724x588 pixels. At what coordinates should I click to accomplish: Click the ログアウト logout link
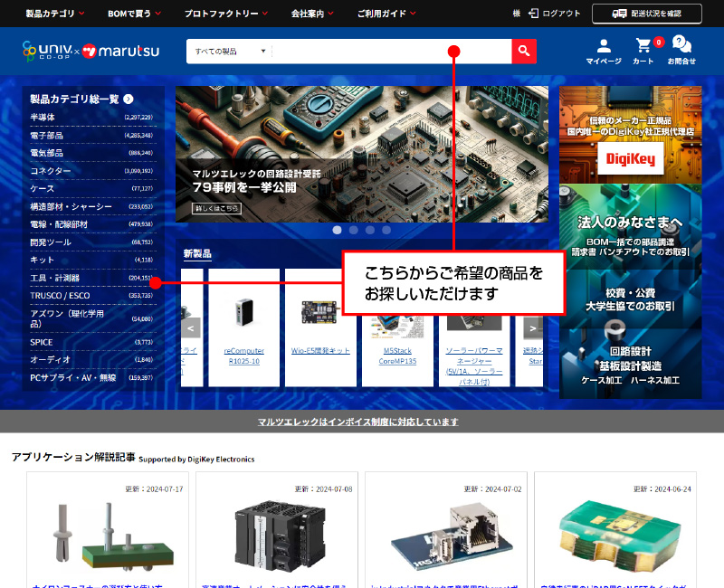click(555, 14)
